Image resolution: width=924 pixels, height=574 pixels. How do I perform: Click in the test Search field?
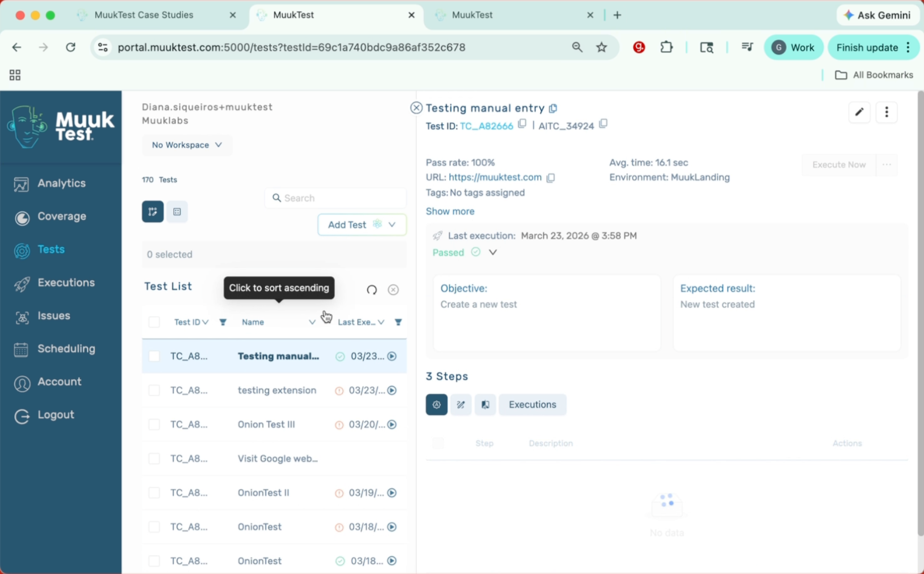coord(335,198)
